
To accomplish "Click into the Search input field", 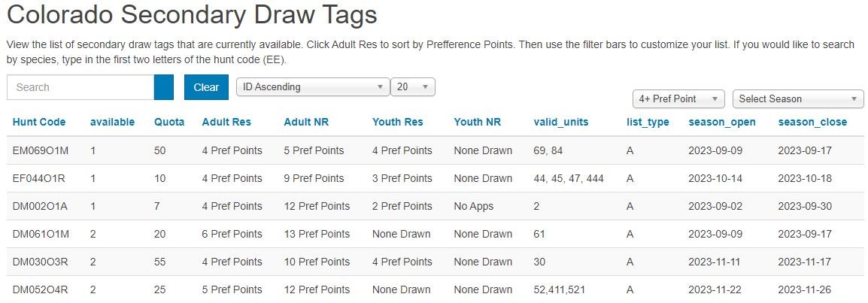I will point(80,87).
